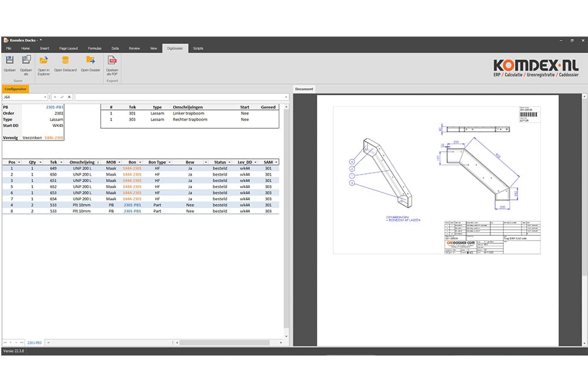
Task: Go to next sheet navigation arrow
Action: (16, 343)
